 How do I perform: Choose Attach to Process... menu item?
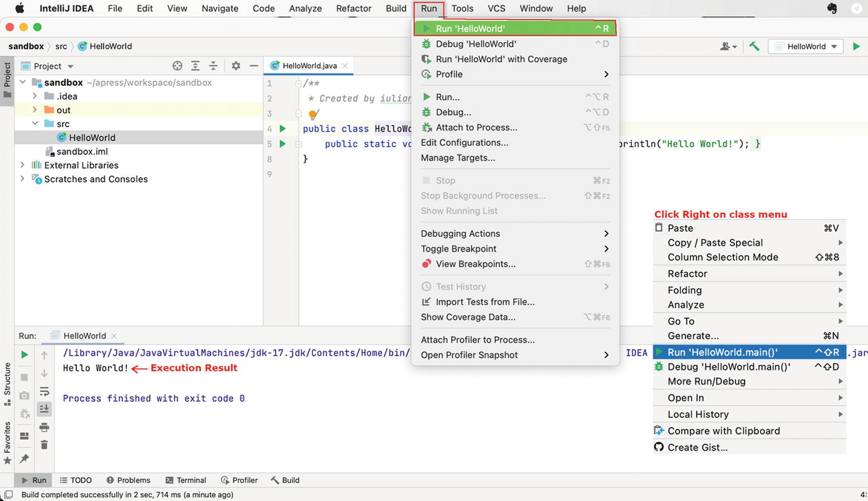coord(515,127)
